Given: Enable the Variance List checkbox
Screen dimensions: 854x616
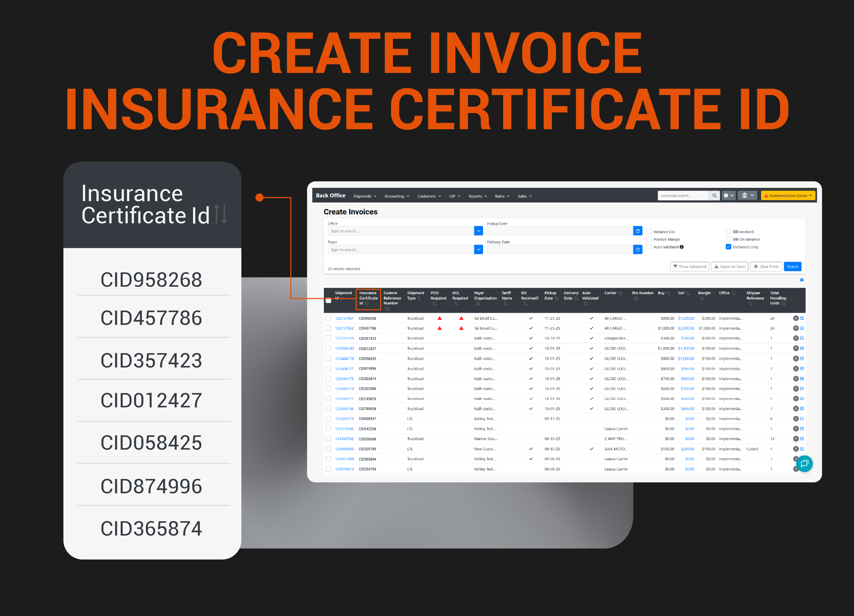Looking at the screenshot, I should 649,231.
